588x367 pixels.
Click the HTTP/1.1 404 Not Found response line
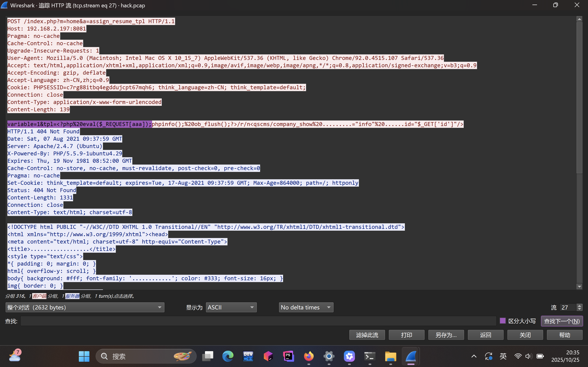click(x=43, y=132)
